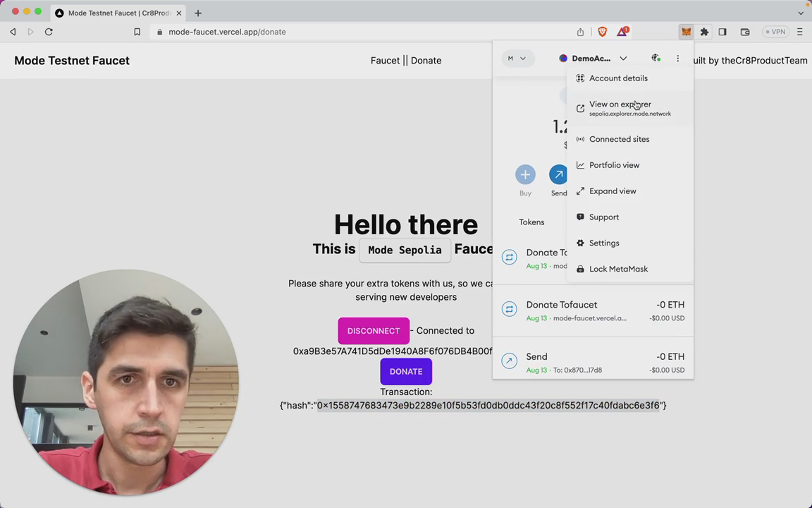Open the Donate navigation link
Screen dimensions: 812x508
(x=426, y=61)
